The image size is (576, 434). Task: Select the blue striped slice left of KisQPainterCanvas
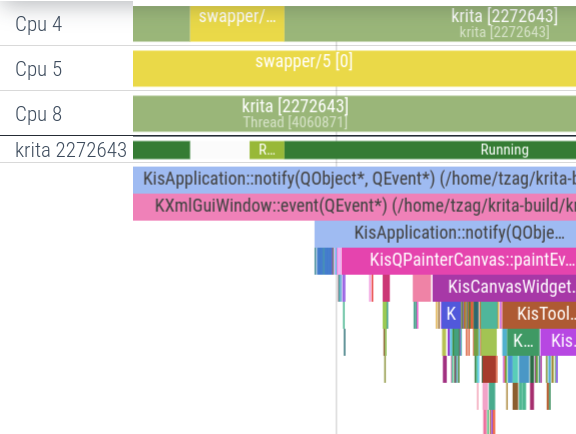pyautogui.click(x=325, y=261)
